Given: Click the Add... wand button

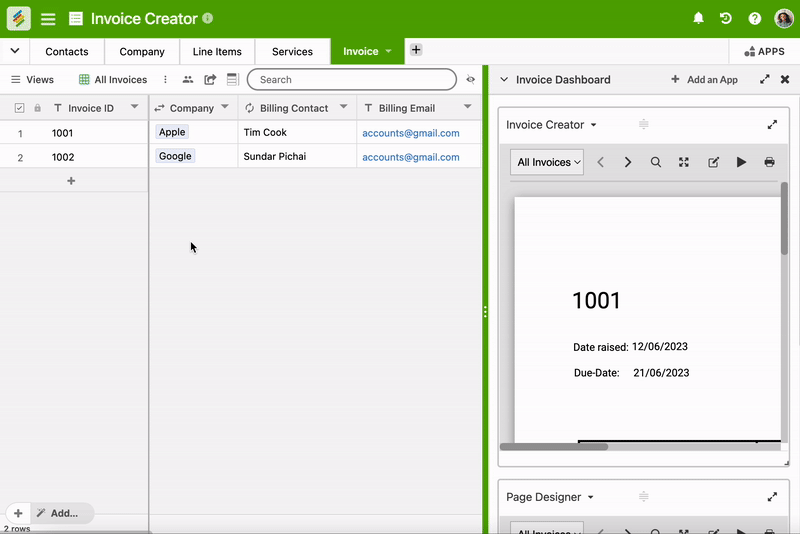Looking at the screenshot, I should pyautogui.click(x=57, y=513).
